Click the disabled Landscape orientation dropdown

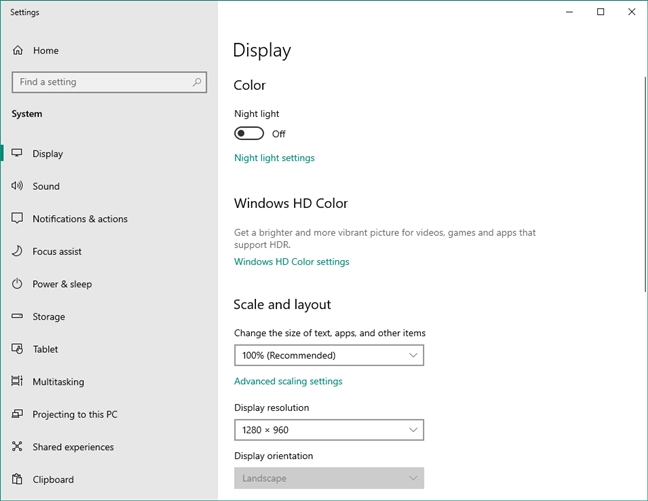329,478
